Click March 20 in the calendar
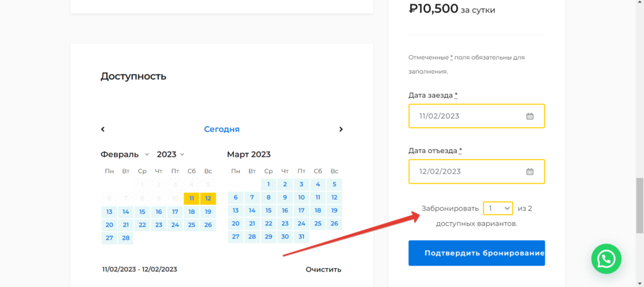Viewport: 644px width, 287px height. [236, 223]
